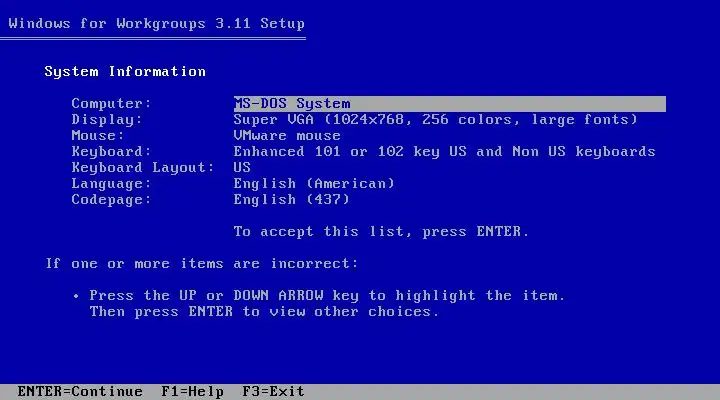Screen dimensions: 720x400
Task: Click the Mouse: label
Action: pos(98,136)
